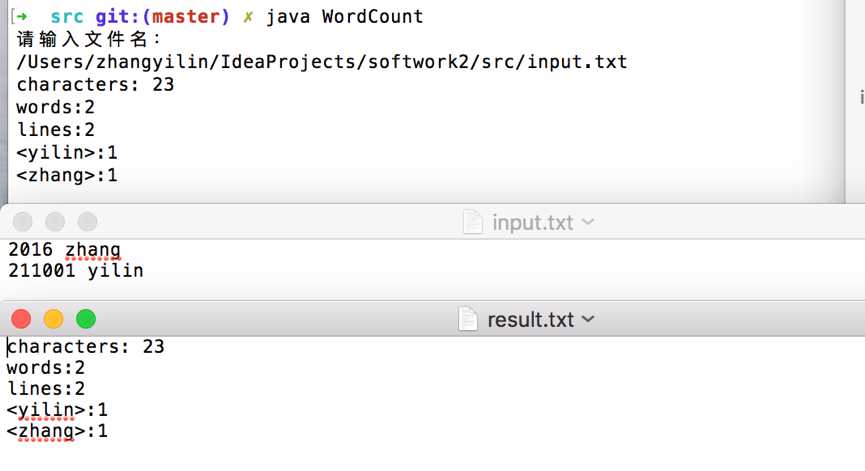The width and height of the screenshot is (865, 471).
Task: Click the grayed close button of input.txt
Action: [23, 222]
